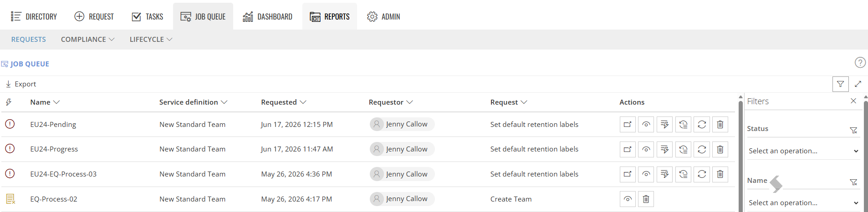Close the Filters panel
868x212 pixels.
pyautogui.click(x=853, y=101)
